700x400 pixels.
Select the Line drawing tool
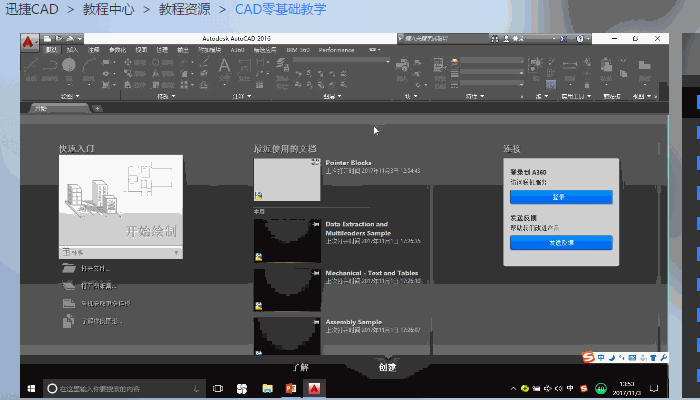(30, 65)
